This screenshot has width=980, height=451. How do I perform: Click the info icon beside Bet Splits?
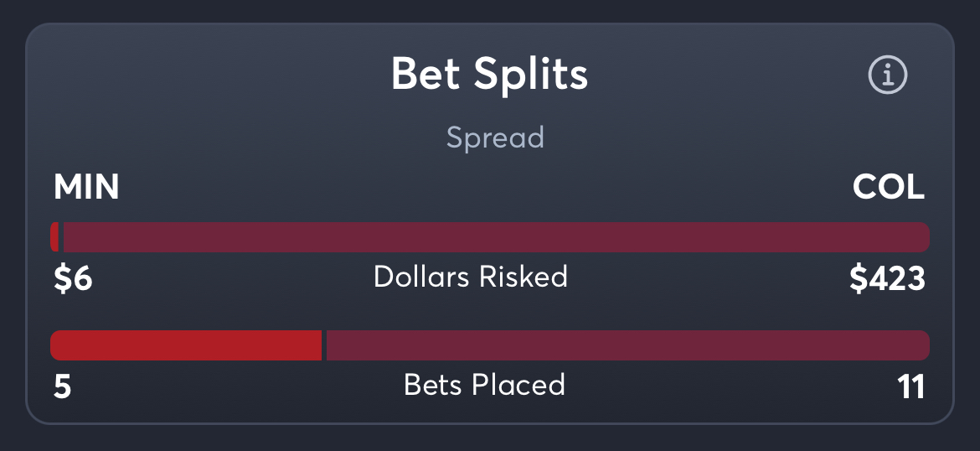click(887, 76)
